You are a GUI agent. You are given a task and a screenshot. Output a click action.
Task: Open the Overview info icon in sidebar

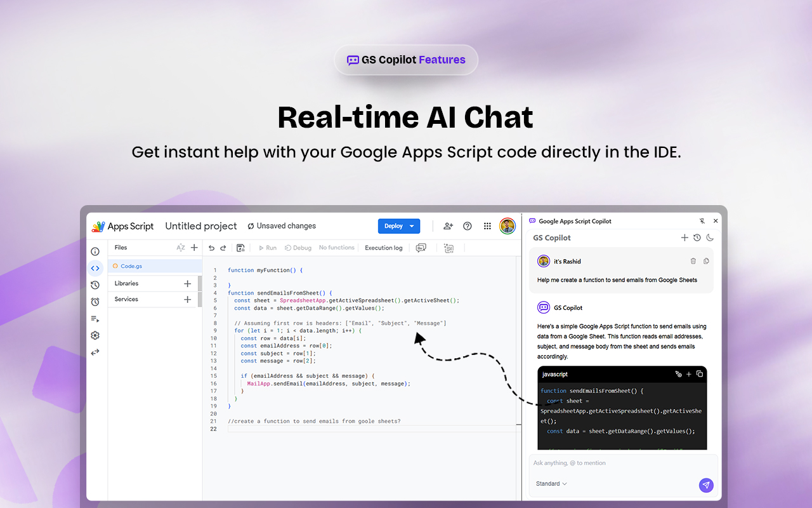[95, 251]
